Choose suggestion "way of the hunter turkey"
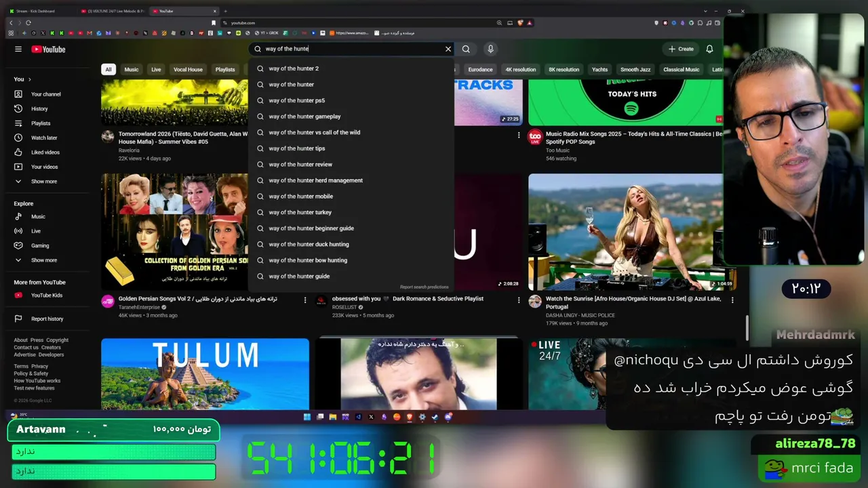The image size is (868, 488). pyautogui.click(x=351, y=212)
